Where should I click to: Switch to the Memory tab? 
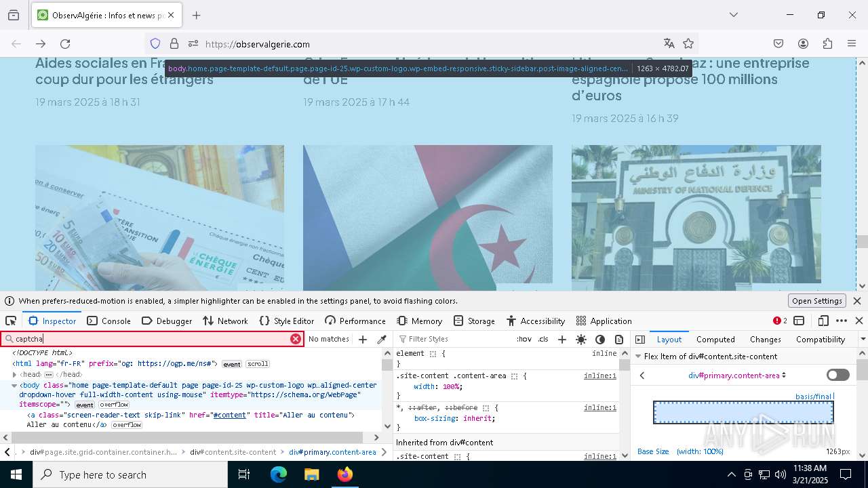pyautogui.click(x=420, y=321)
